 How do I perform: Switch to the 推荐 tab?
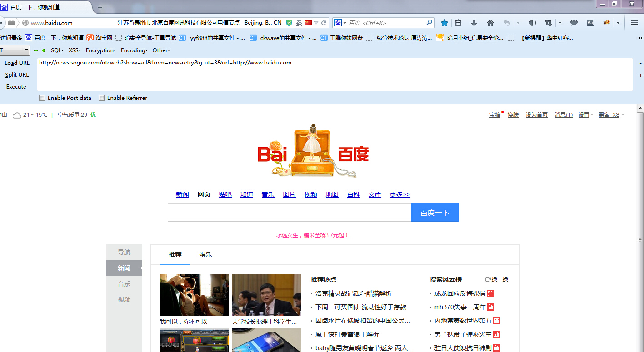(x=175, y=254)
